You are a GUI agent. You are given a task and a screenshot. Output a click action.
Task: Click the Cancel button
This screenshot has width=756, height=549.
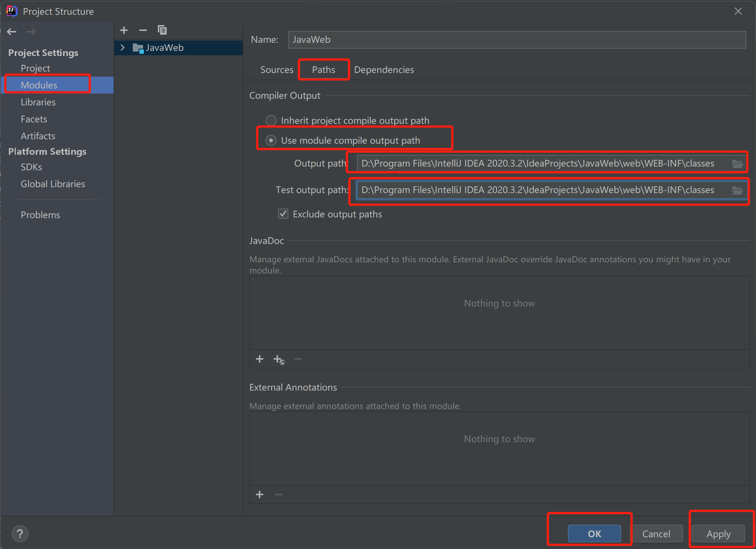(656, 534)
